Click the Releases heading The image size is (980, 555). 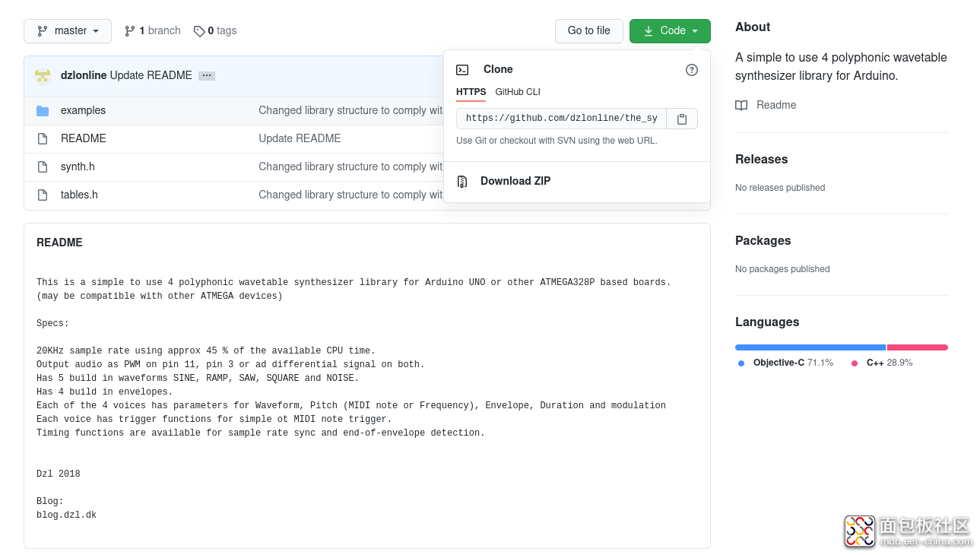[x=761, y=160]
